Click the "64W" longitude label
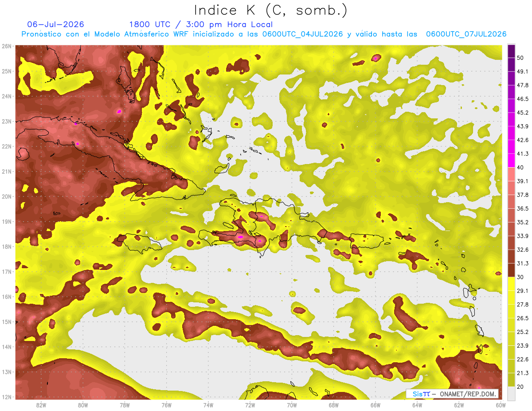 click(x=417, y=405)
